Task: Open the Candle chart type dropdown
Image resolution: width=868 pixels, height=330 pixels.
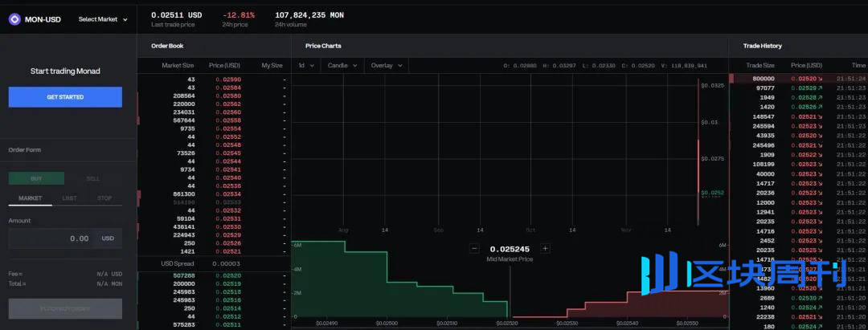Action: (x=342, y=66)
